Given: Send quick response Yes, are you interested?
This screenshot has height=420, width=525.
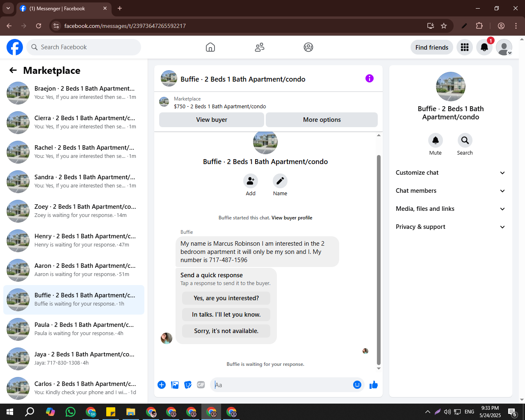Looking at the screenshot, I should coord(226,298).
